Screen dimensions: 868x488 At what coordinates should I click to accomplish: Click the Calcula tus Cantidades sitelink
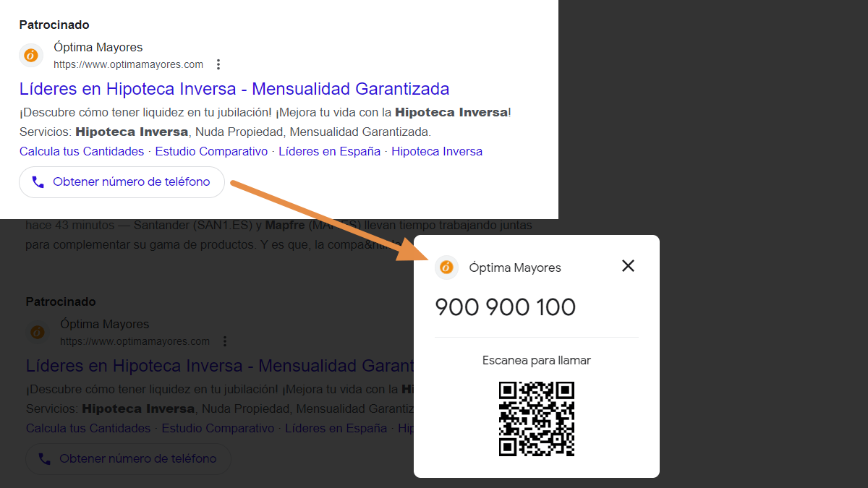(80, 151)
